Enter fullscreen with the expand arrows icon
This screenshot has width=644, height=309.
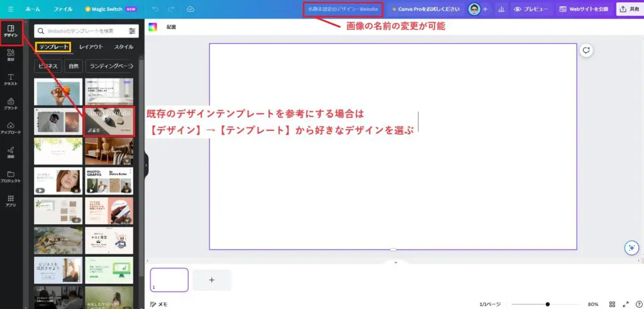(626, 304)
